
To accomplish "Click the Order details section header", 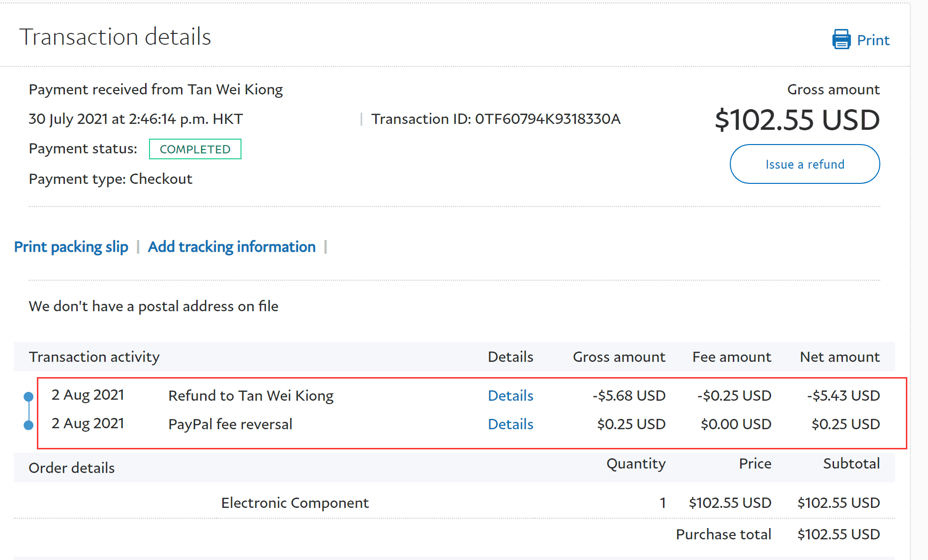I will (x=72, y=468).
